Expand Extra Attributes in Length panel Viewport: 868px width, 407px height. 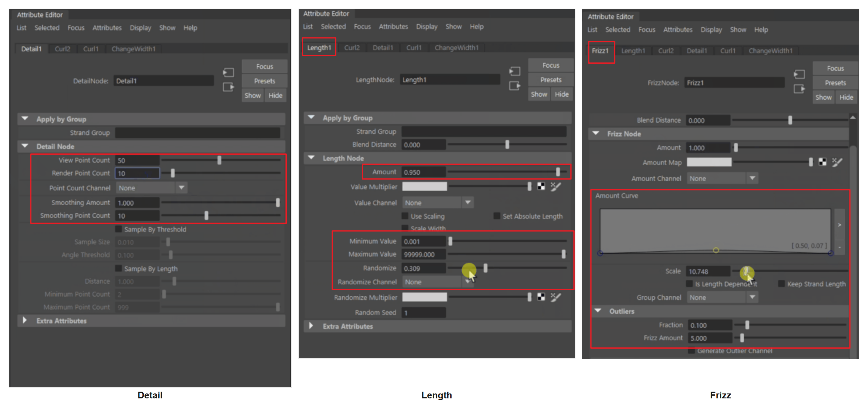[x=311, y=326]
